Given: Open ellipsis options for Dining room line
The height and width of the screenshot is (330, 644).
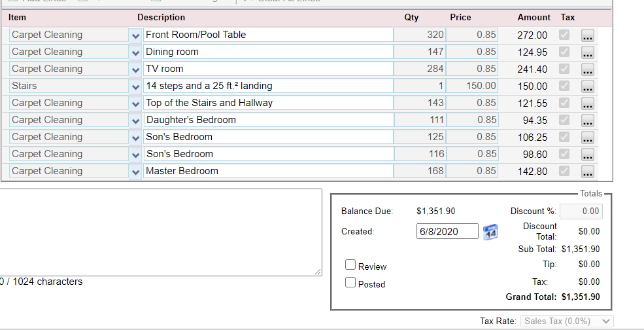Looking at the screenshot, I should point(588,52).
